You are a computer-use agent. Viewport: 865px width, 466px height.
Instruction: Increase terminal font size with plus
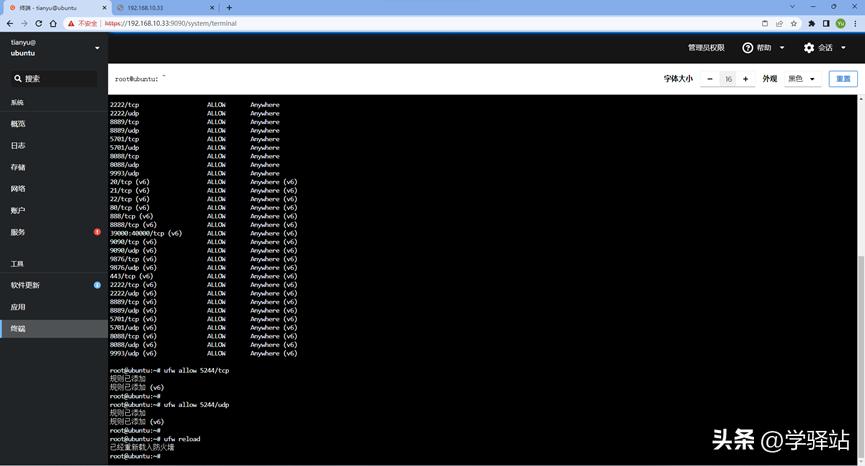745,79
